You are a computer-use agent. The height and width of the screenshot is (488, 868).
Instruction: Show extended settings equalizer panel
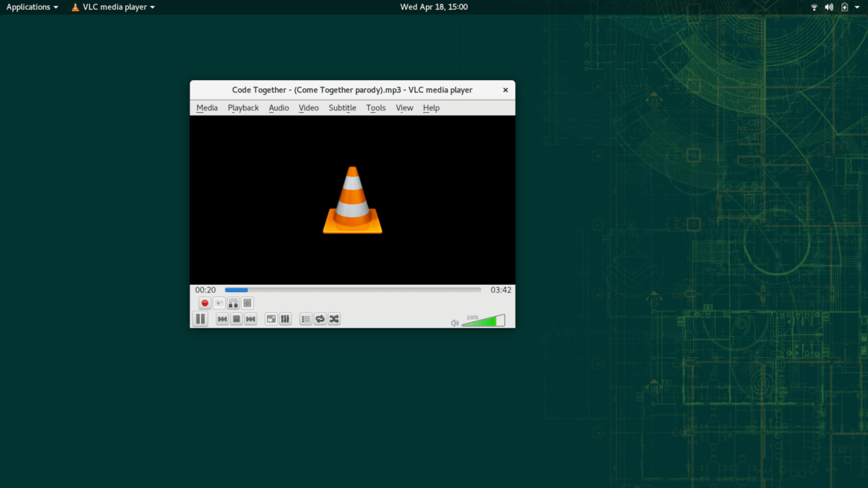tap(285, 319)
